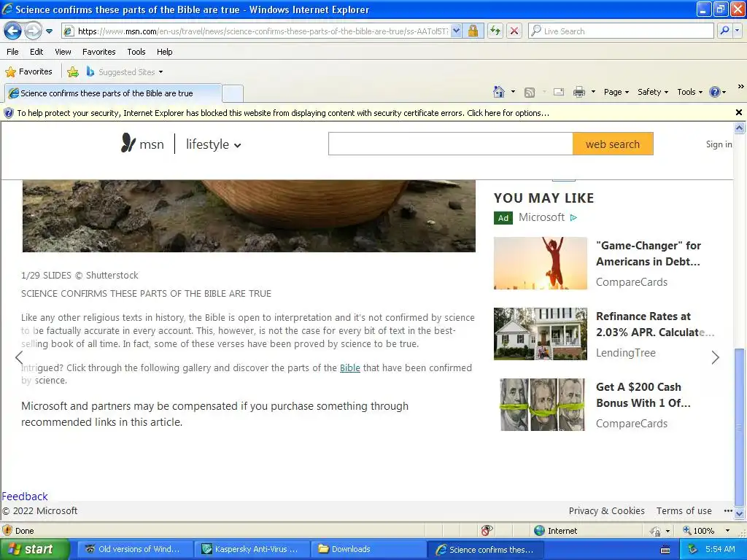This screenshot has height=560, width=747.
Task: Go to previous slide arrow
Action: 19,357
